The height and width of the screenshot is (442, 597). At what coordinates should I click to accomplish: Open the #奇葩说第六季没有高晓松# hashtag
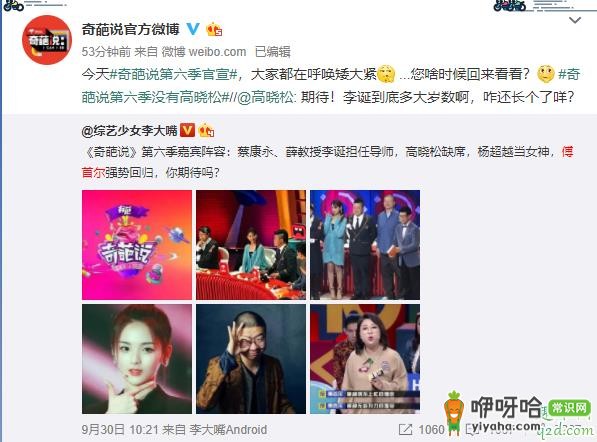[x=331, y=86]
